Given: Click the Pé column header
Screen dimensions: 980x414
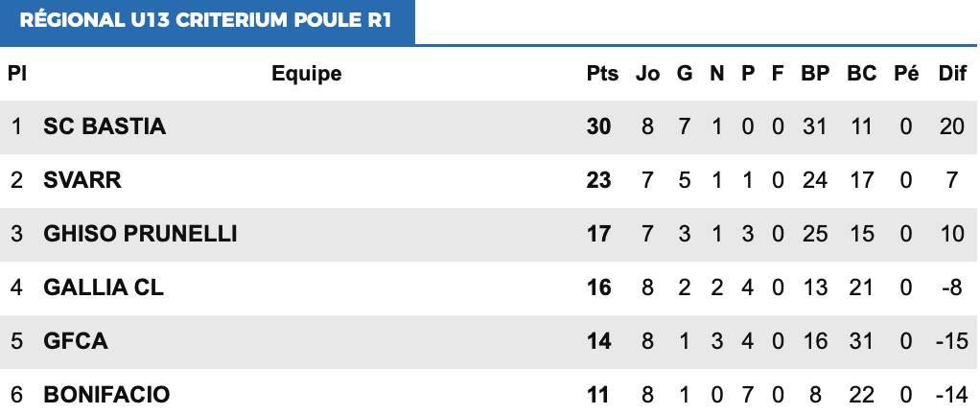Looking at the screenshot, I should point(906,74).
